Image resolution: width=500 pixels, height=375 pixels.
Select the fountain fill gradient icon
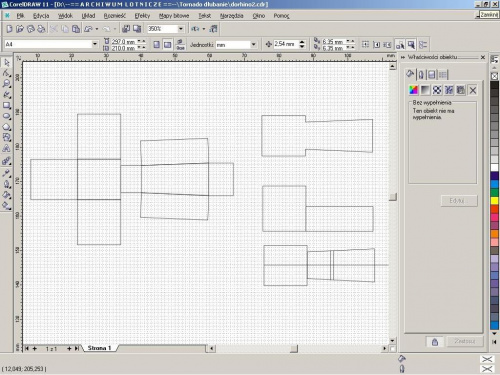(425, 90)
